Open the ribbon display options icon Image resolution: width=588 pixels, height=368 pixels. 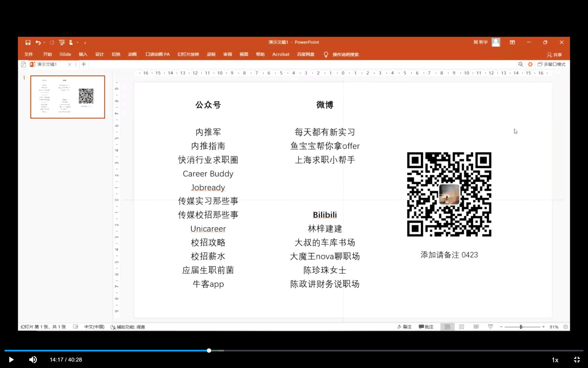512,42
